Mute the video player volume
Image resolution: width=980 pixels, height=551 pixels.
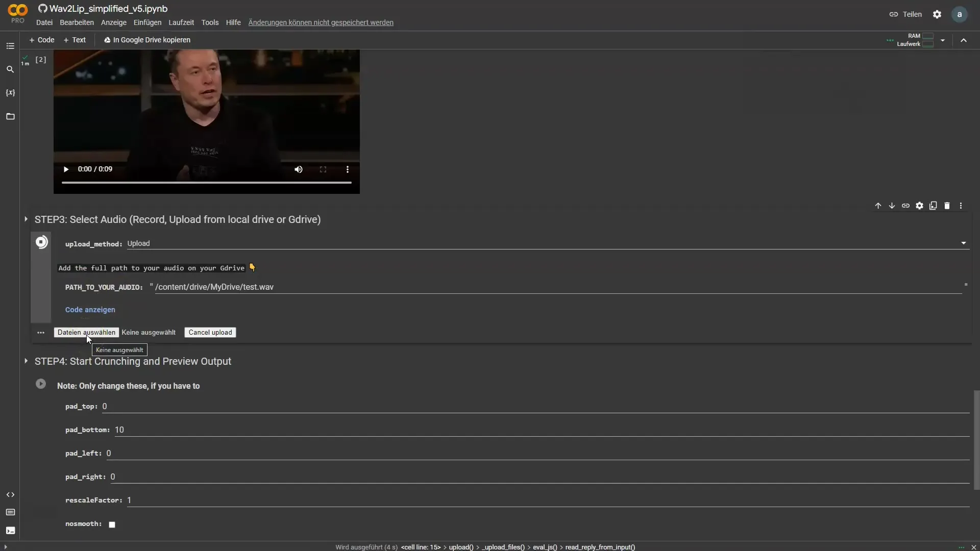point(299,169)
